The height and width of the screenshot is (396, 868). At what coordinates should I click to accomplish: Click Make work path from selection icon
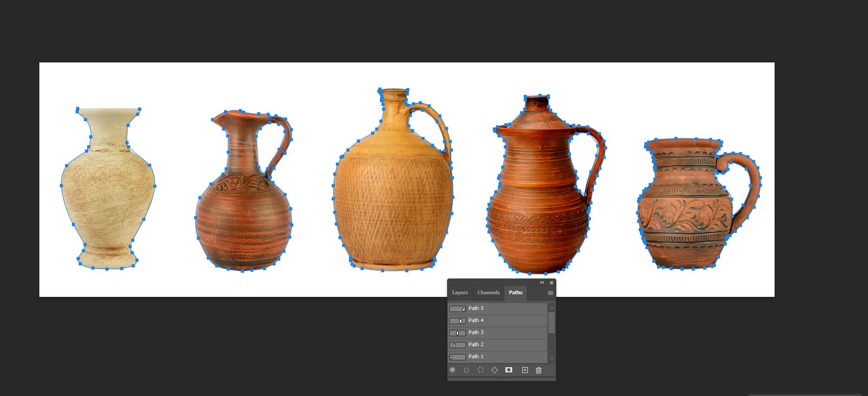(x=494, y=370)
